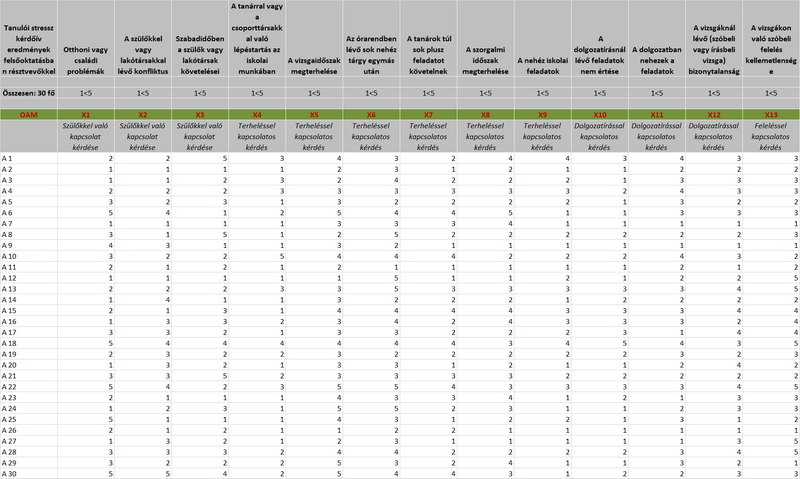
Task: Select the 'Tanulói stressz kérdőív eredmények' title cell
Action: [29, 39]
